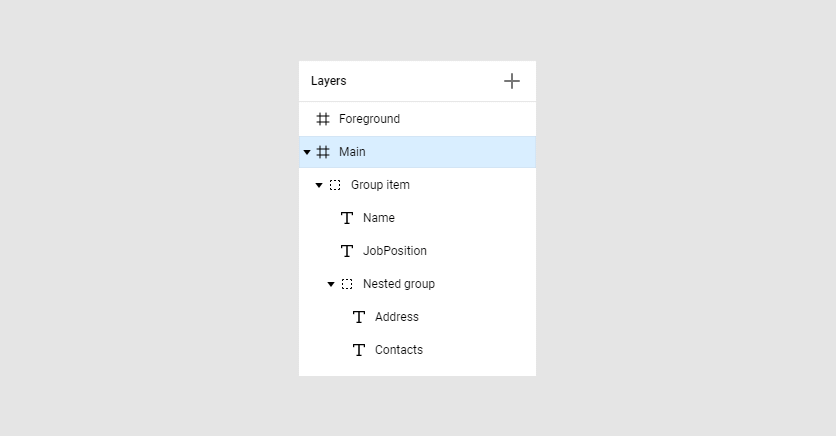This screenshot has height=436, width=836.
Task: Select the Foreground layer label
Action: pos(369,119)
